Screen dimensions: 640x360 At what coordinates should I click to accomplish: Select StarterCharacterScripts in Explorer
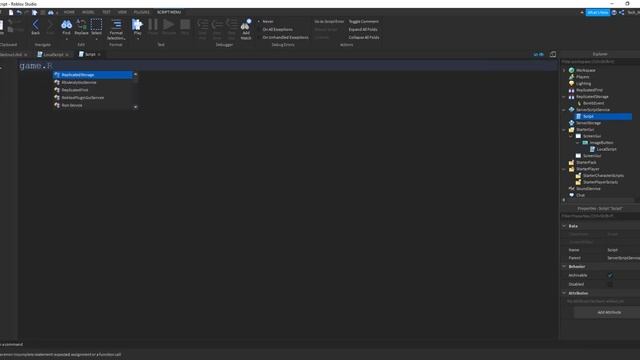coord(603,176)
